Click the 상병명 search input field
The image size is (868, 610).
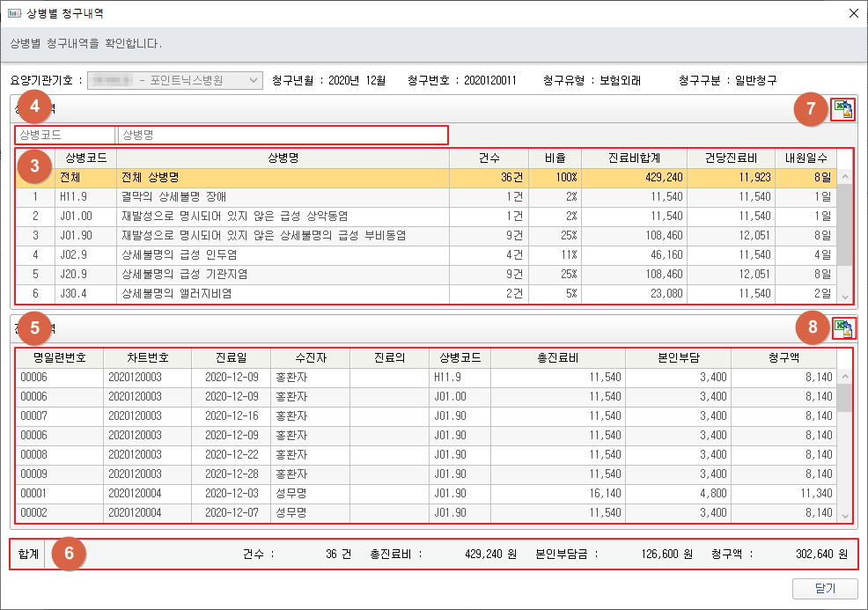tap(283, 135)
